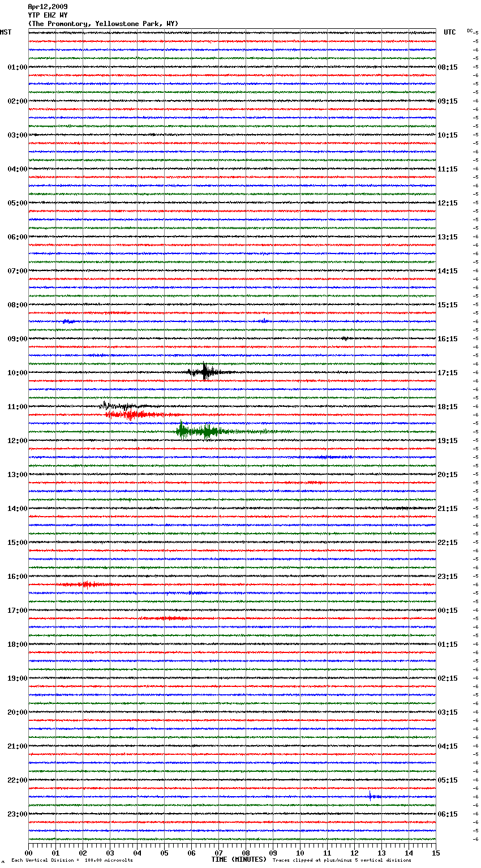481x868 pixels.
Task: Click the 23:15 UTC label
Action: click(448, 577)
